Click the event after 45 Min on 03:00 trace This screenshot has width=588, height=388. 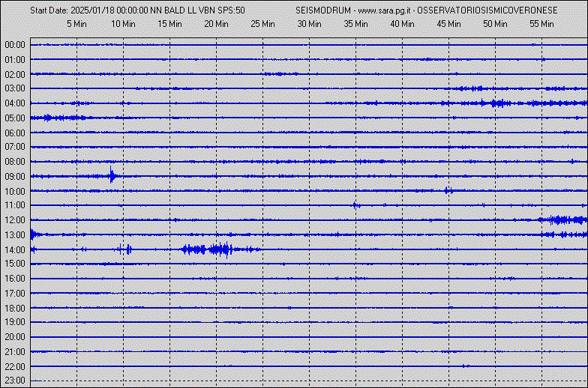pyautogui.click(x=471, y=88)
